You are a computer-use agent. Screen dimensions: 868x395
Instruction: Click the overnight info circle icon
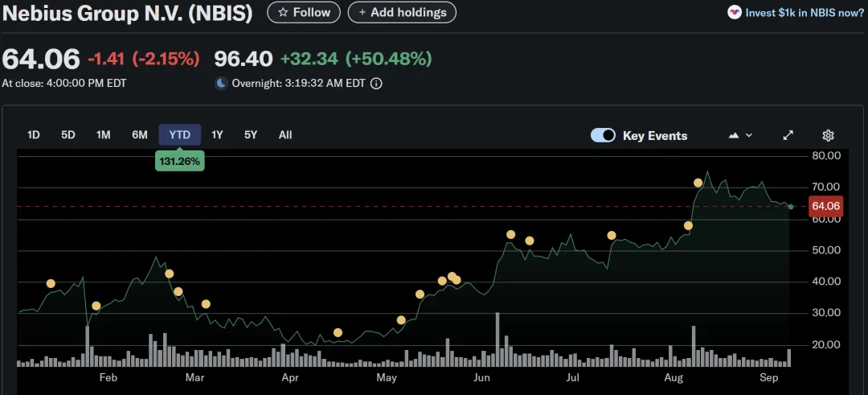tap(376, 84)
